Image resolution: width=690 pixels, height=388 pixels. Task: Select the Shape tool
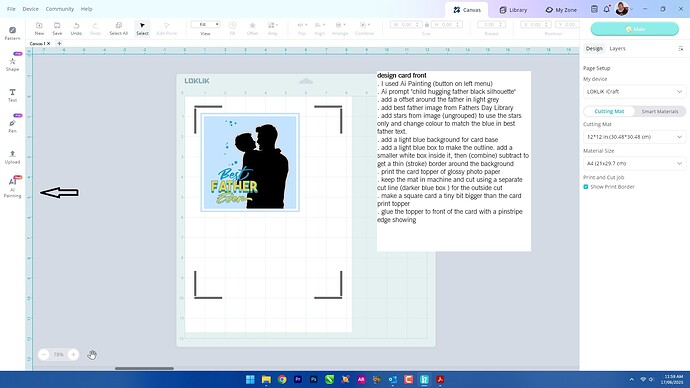(x=12, y=64)
